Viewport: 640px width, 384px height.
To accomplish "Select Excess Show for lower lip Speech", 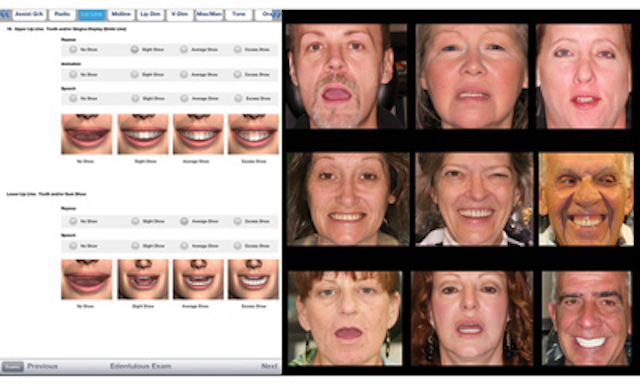I will (x=238, y=246).
